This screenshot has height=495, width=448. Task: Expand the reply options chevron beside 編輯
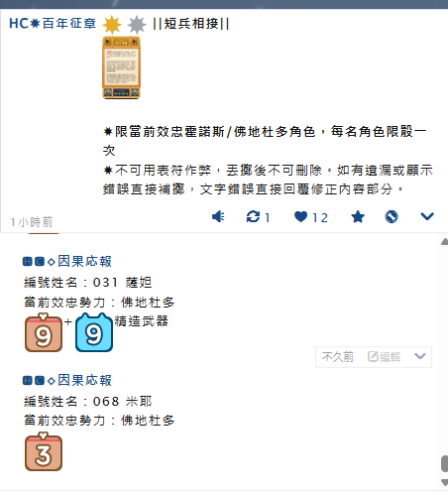420,356
